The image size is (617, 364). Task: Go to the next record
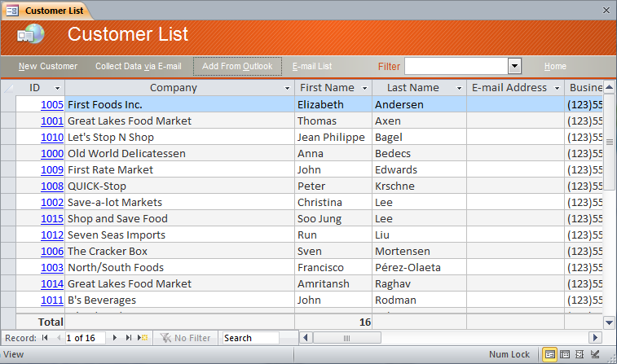click(115, 337)
